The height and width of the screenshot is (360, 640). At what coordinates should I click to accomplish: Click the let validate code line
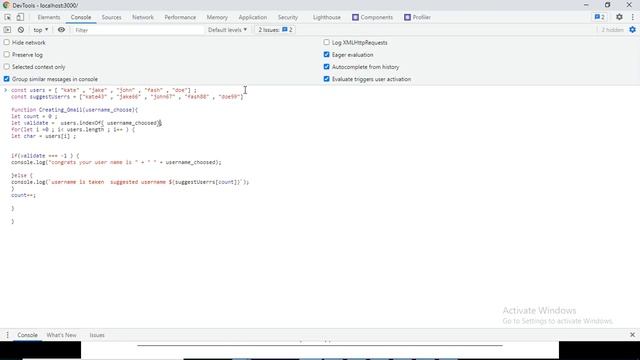[x=86, y=122]
